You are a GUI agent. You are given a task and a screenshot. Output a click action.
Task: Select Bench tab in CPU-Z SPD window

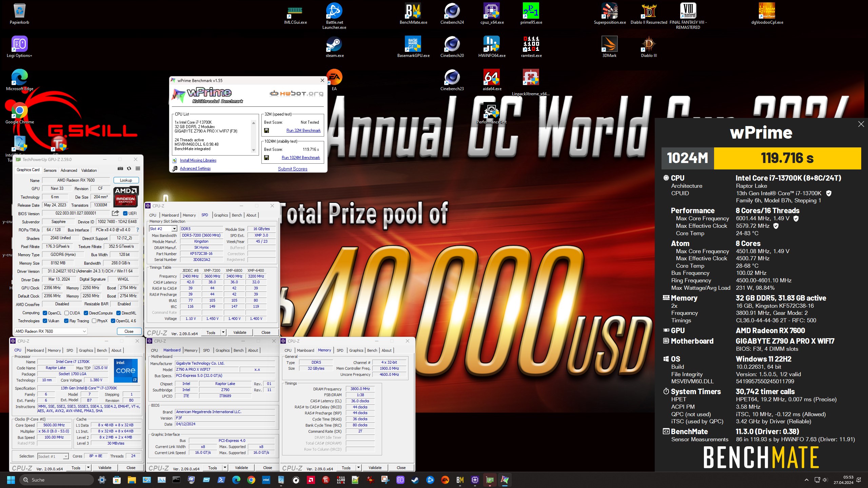click(237, 215)
